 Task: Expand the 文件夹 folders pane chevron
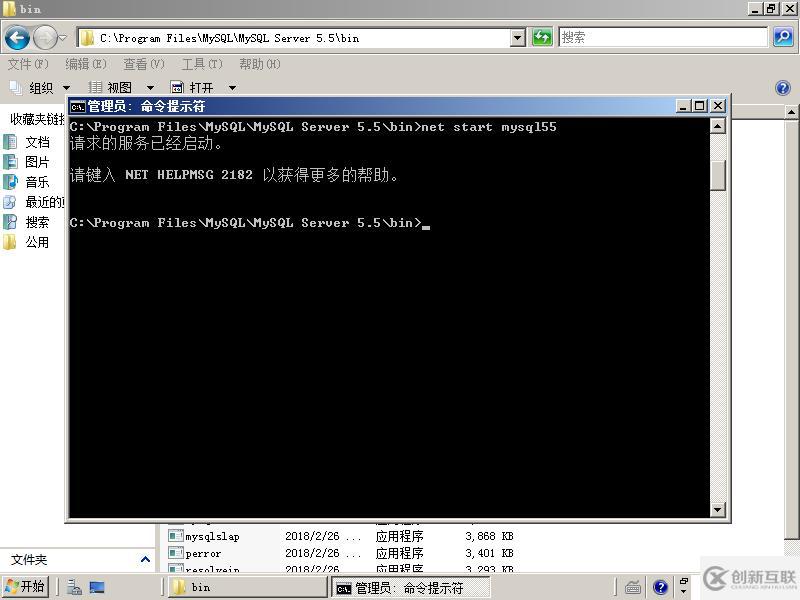[x=145, y=560]
